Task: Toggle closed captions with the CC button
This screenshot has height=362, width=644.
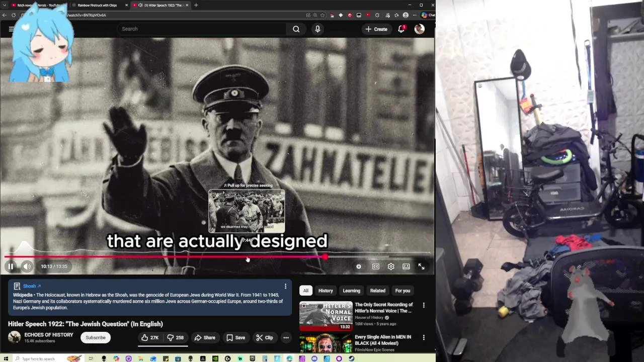Action: (376, 266)
